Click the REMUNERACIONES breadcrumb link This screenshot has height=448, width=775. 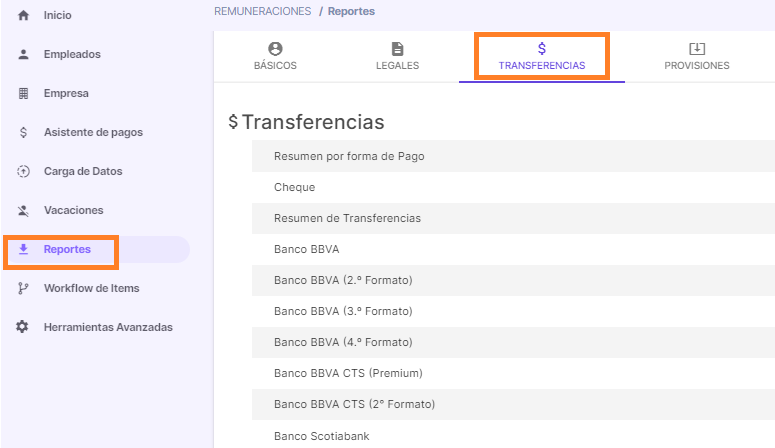[x=262, y=11]
